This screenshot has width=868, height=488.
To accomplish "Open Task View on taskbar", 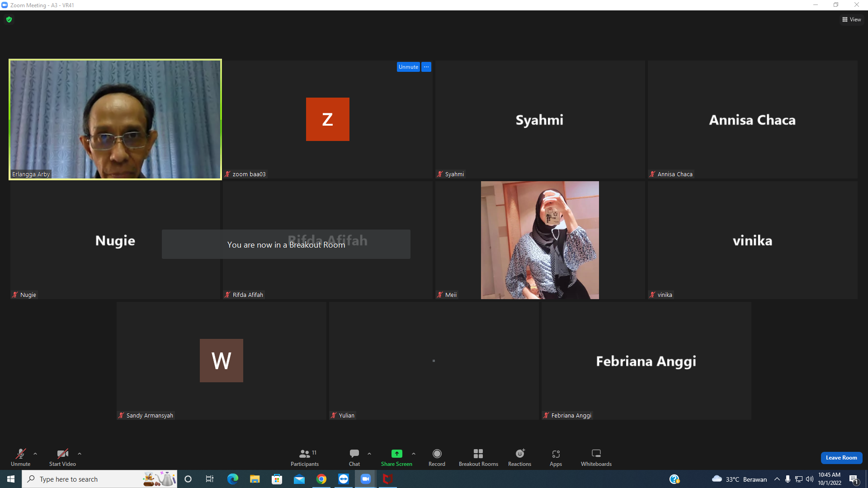I will [x=210, y=479].
